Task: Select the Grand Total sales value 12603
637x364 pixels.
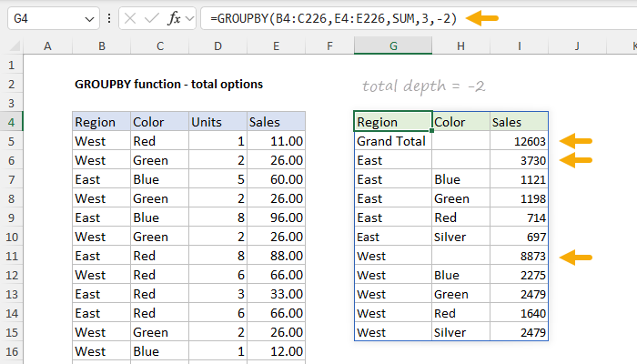Action: point(519,141)
